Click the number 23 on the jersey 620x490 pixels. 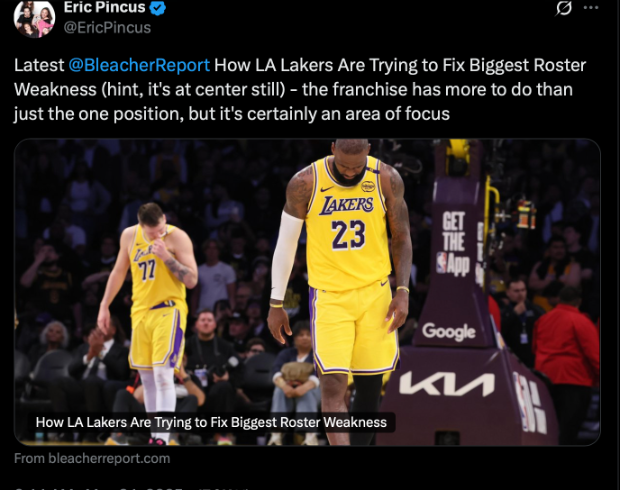[x=348, y=234]
